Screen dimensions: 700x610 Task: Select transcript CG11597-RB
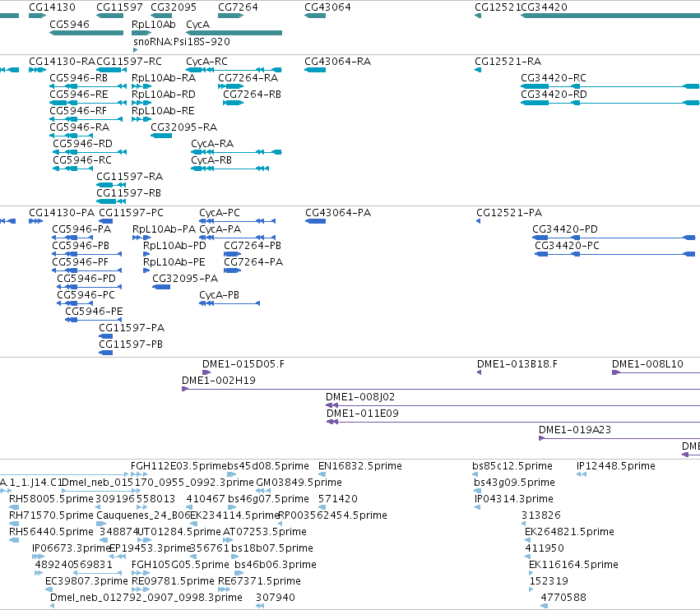coord(129,193)
